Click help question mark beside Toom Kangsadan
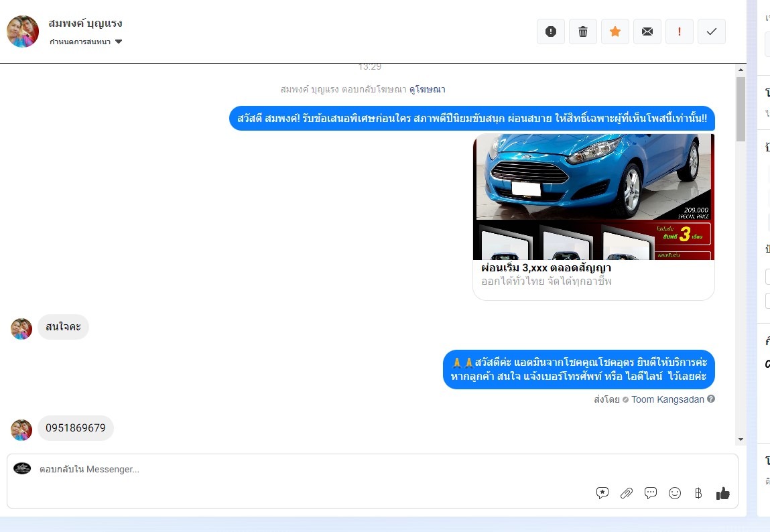The image size is (770, 532). pyautogui.click(x=710, y=399)
